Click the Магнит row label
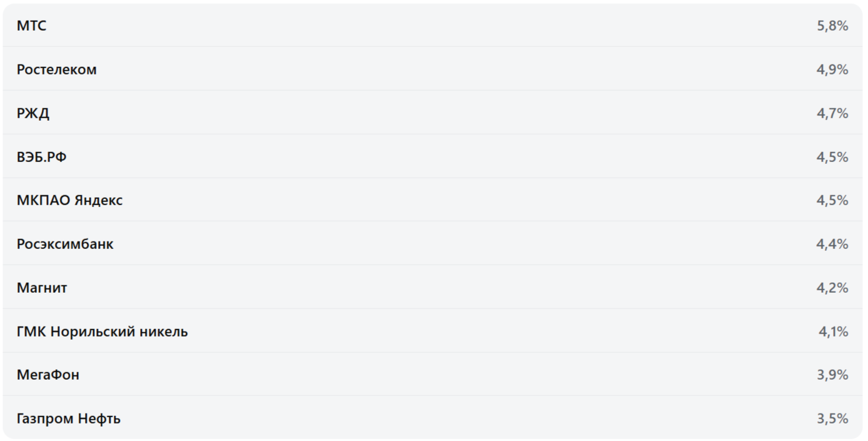Screen dimensions: 868x441 pos(42,288)
